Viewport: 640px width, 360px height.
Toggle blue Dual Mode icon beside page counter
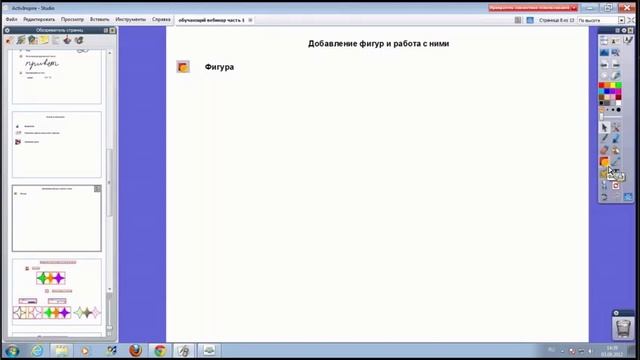pyautogui.click(x=530, y=20)
